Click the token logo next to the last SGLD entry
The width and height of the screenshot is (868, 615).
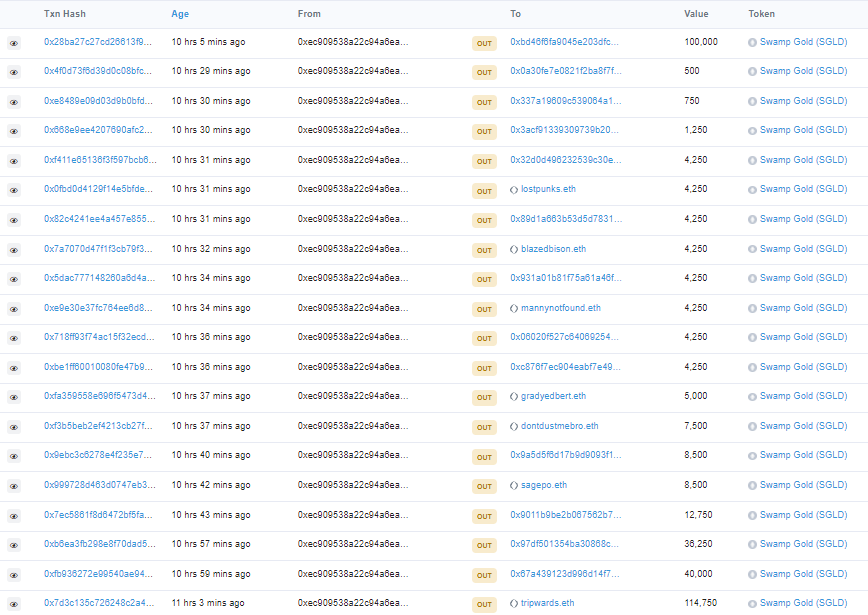(x=755, y=603)
